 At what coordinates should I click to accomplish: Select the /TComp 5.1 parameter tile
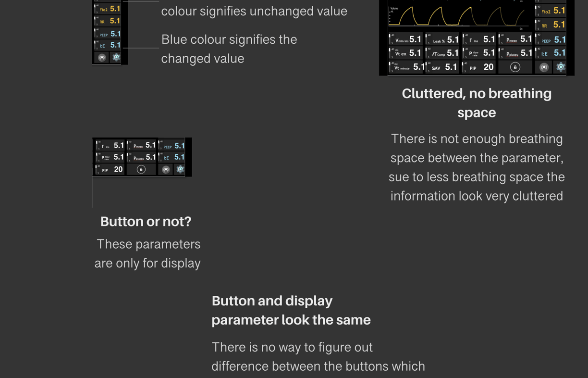click(442, 53)
